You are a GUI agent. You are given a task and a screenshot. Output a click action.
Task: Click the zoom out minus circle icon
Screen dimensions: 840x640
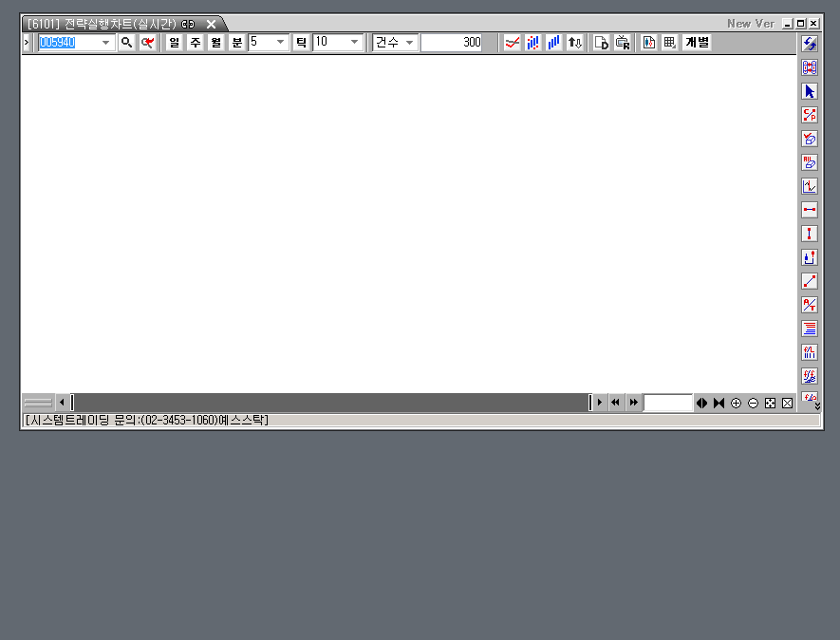(x=753, y=403)
